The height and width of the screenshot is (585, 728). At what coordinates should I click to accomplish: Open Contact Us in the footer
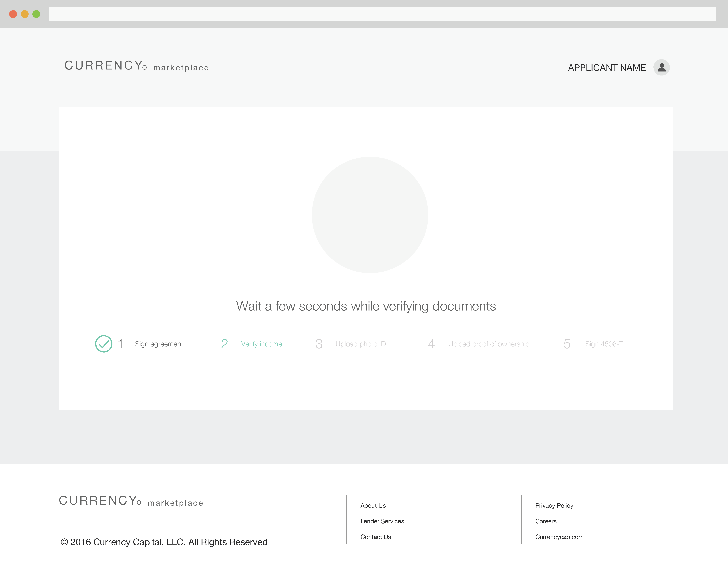[375, 537]
